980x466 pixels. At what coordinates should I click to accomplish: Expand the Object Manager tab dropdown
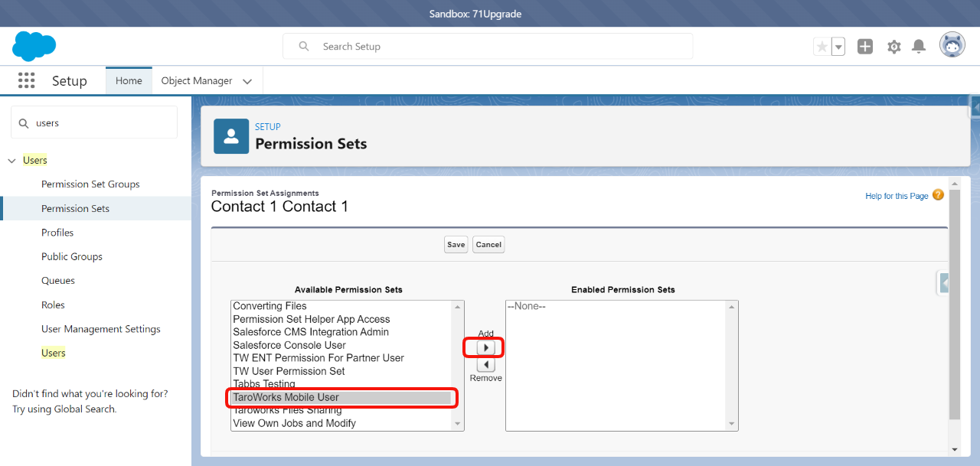coord(247,81)
